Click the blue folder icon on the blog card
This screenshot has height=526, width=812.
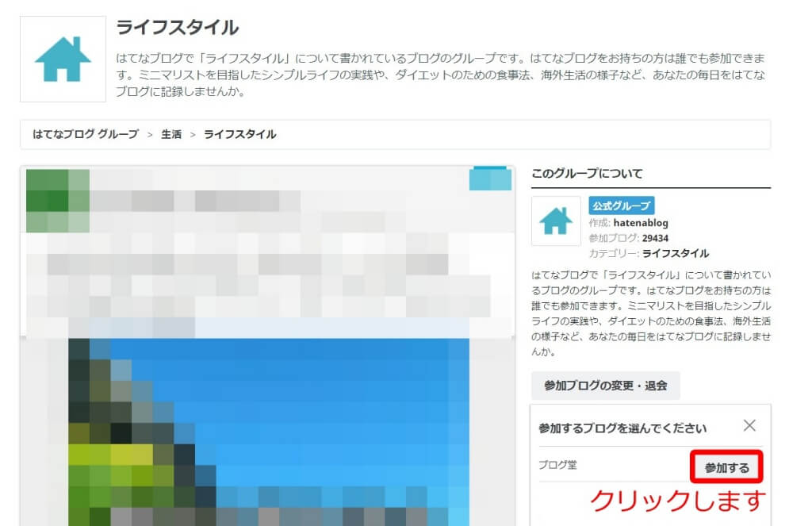pos(489,179)
